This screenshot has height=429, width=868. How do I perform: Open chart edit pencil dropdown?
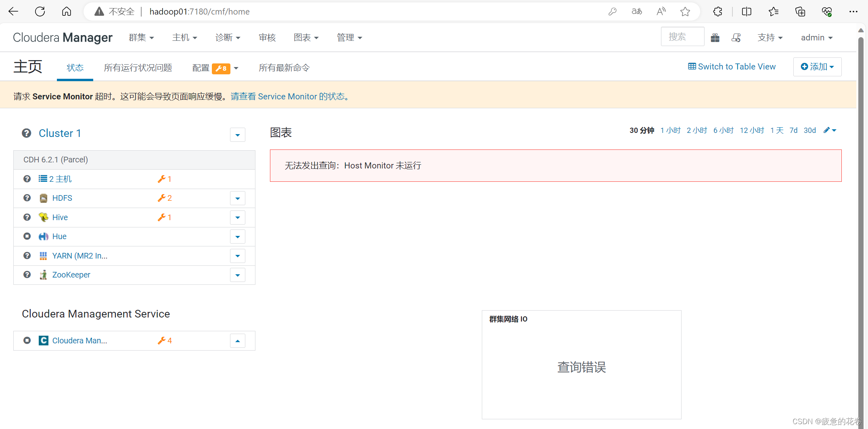pyautogui.click(x=830, y=130)
